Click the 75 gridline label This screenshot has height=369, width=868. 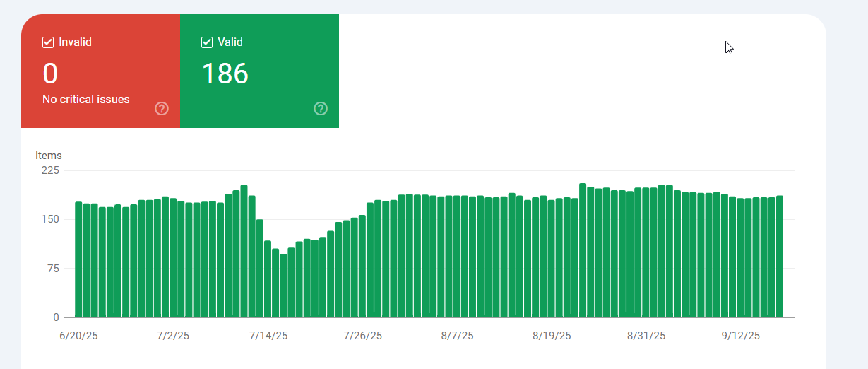pos(54,269)
